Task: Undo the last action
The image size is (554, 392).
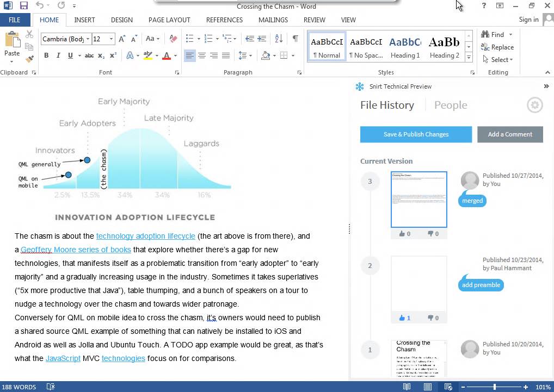Action: pos(39,5)
